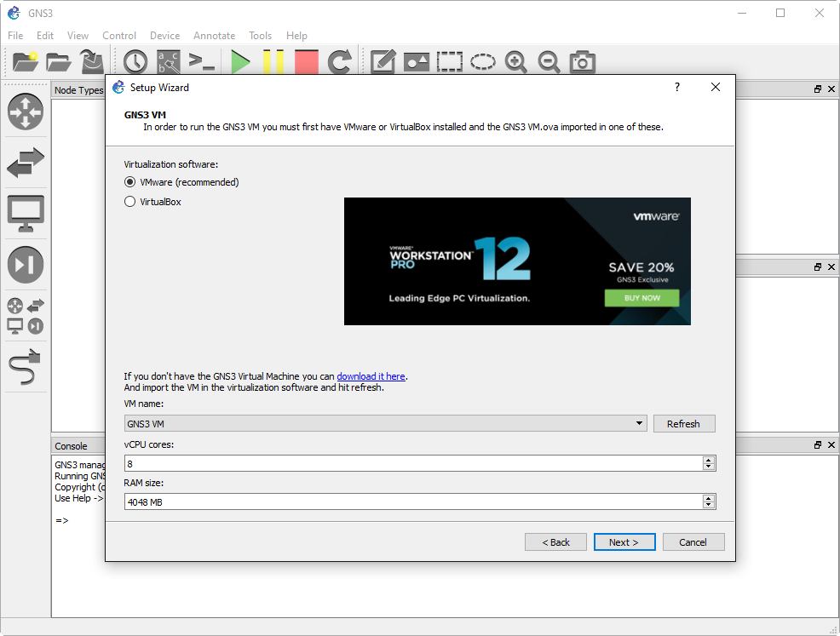Click the < Back button

(555, 541)
